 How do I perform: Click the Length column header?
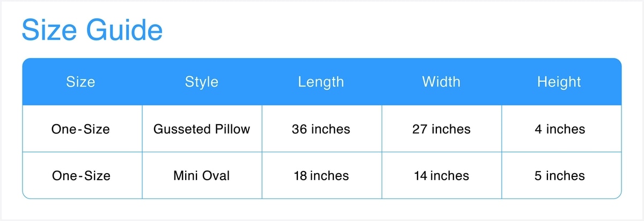point(321,82)
